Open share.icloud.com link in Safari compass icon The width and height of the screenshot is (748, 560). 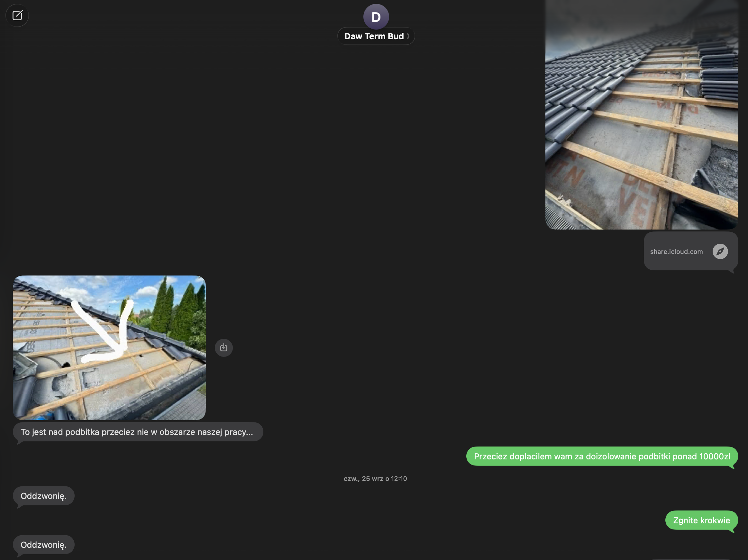[720, 251]
